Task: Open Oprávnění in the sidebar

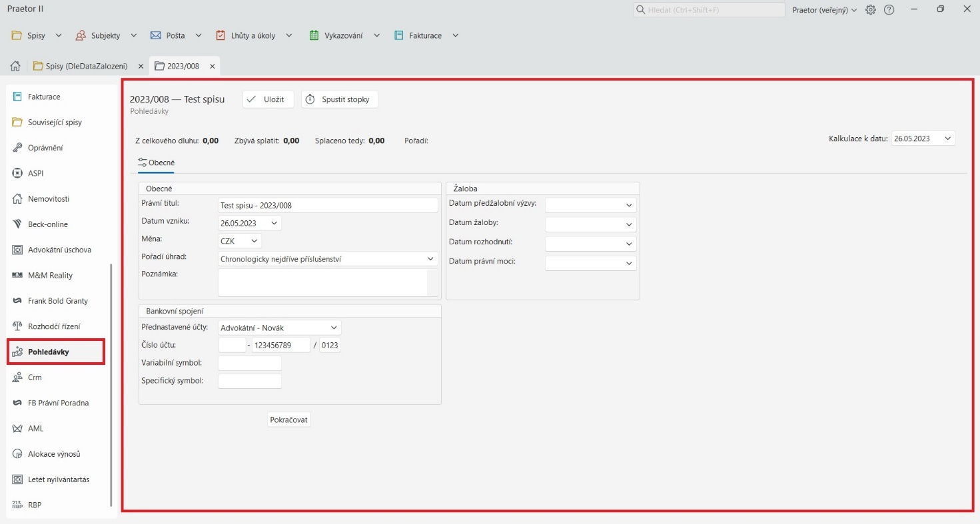Action: pyautogui.click(x=45, y=148)
